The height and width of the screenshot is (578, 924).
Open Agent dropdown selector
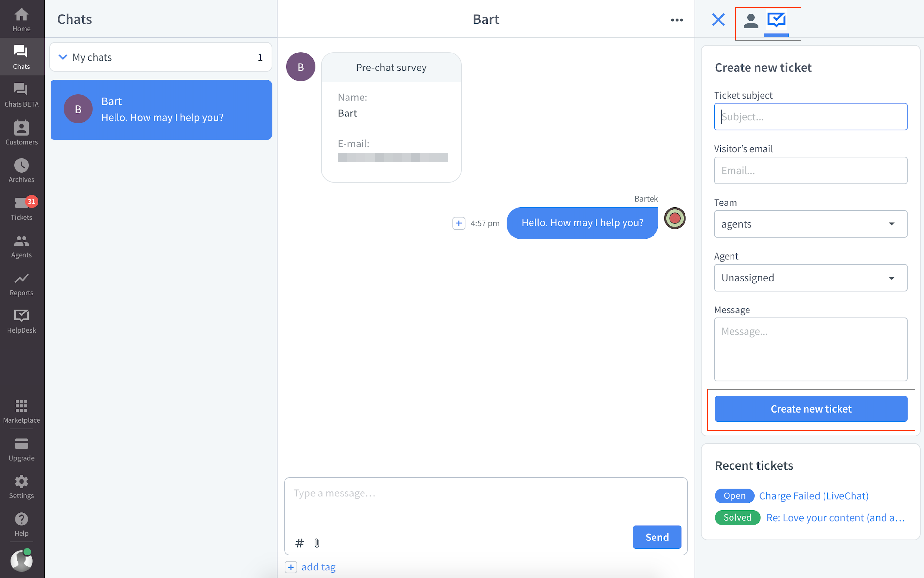point(810,277)
